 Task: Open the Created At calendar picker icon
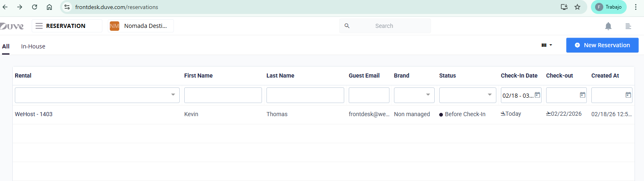tap(628, 95)
